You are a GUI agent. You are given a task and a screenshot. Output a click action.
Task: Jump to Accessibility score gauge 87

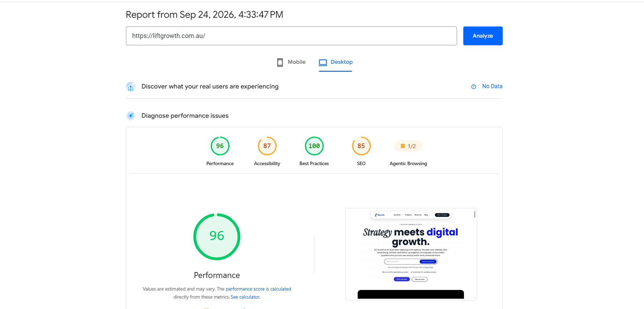click(267, 146)
